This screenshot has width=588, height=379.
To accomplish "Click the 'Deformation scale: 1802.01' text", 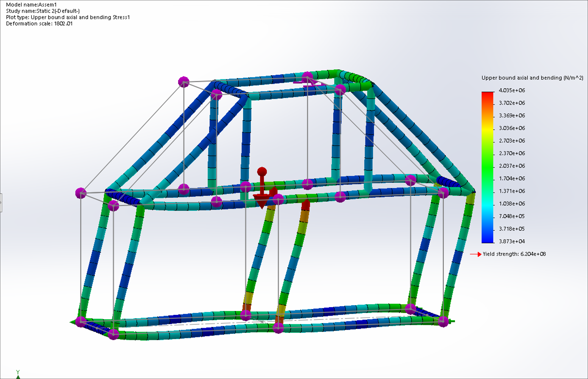I will point(39,24).
